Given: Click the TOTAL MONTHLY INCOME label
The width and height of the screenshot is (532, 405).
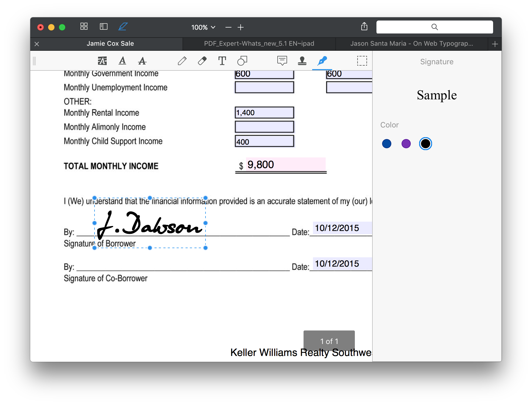Looking at the screenshot, I should click(111, 166).
